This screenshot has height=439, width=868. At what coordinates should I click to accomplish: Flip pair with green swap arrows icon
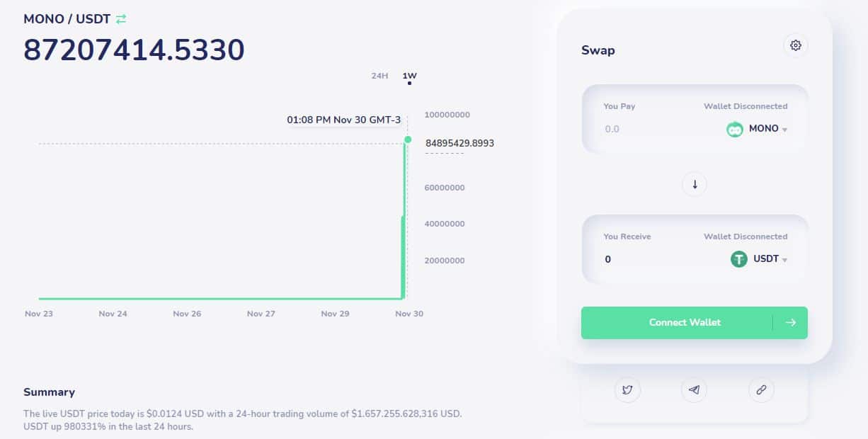click(x=121, y=19)
